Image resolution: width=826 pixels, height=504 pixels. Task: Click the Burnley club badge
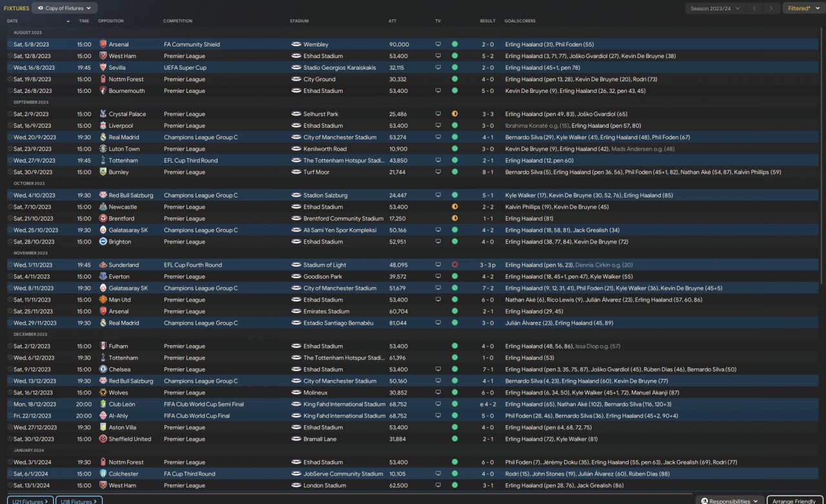[103, 172]
